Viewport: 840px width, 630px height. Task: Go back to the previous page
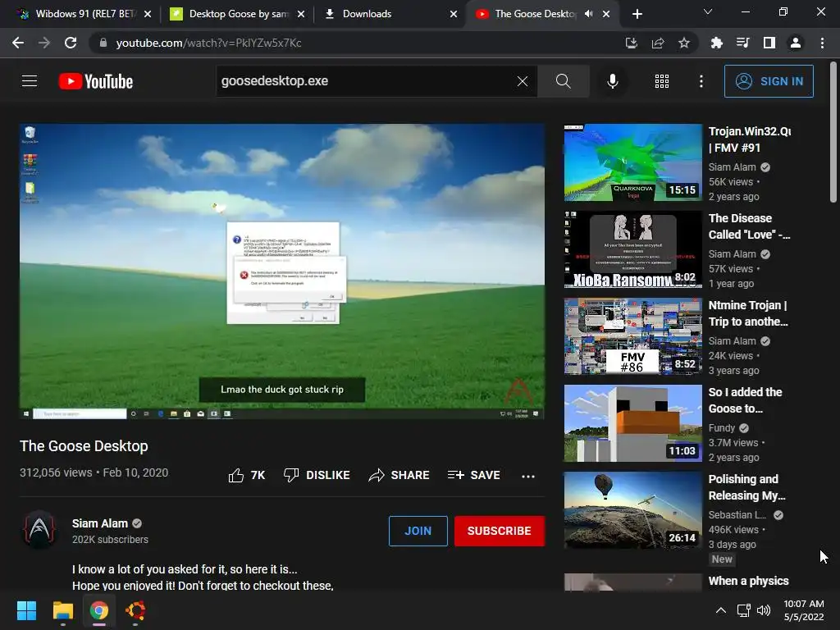[x=18, y=43]
